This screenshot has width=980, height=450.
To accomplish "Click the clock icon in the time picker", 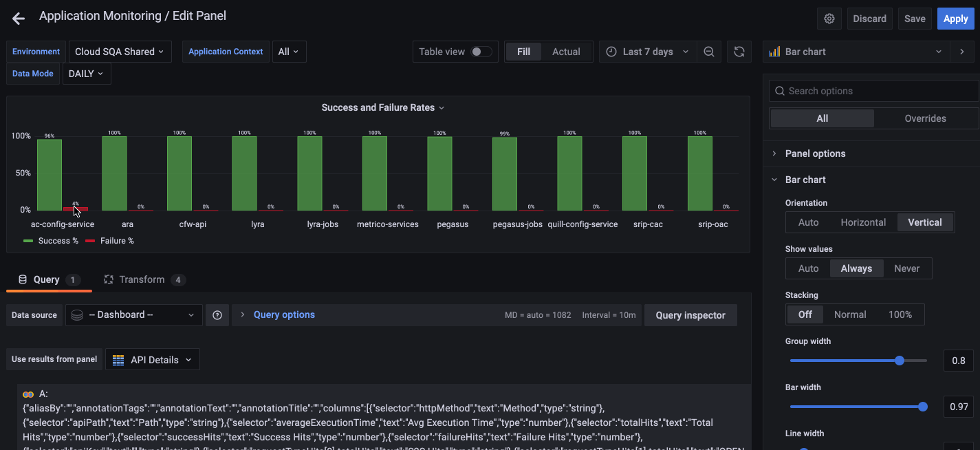I will coord(611,51).
